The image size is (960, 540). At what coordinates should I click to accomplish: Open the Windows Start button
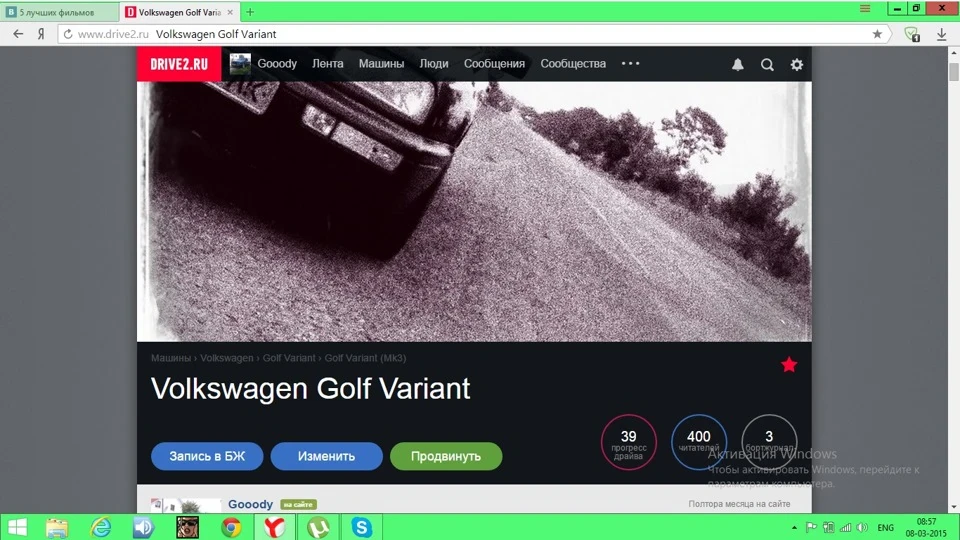click(x=17, y=527)
